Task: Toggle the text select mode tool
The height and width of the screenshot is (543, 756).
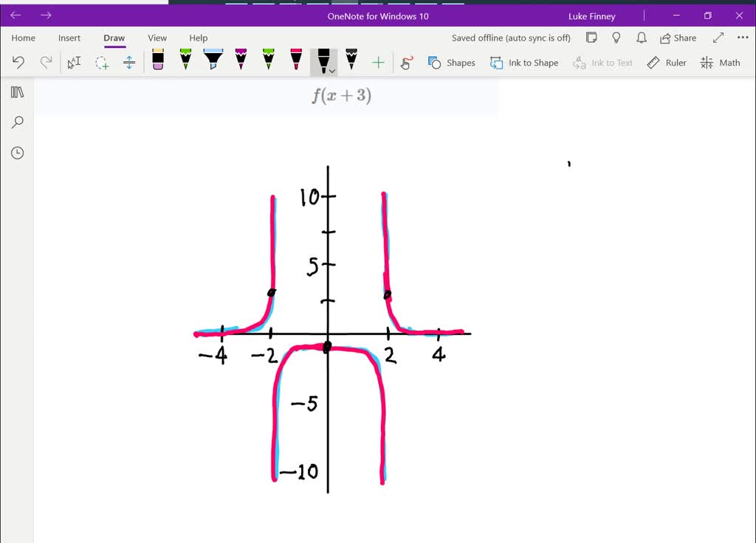Action: coord(73,63)
